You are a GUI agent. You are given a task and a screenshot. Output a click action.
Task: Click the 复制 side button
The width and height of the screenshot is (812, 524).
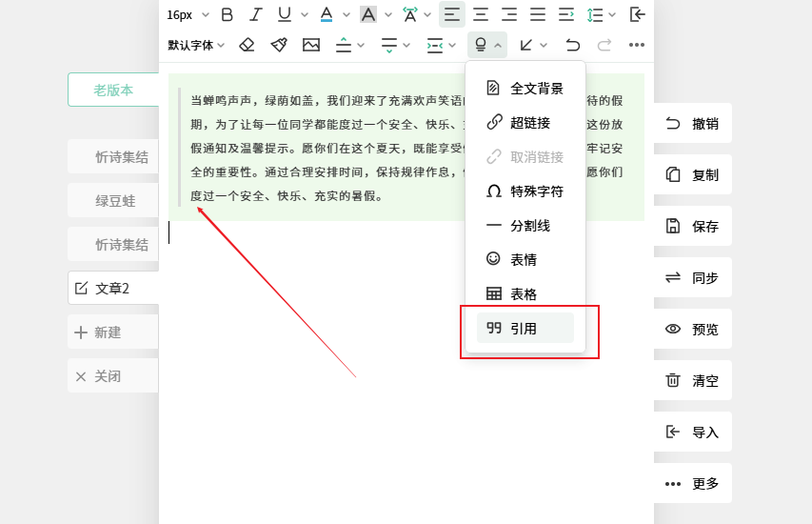pyautogui.click(x=693, y=174)
